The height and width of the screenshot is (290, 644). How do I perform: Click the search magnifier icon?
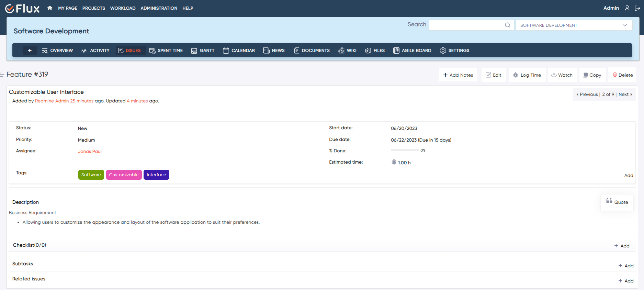(x=507, y=25)
